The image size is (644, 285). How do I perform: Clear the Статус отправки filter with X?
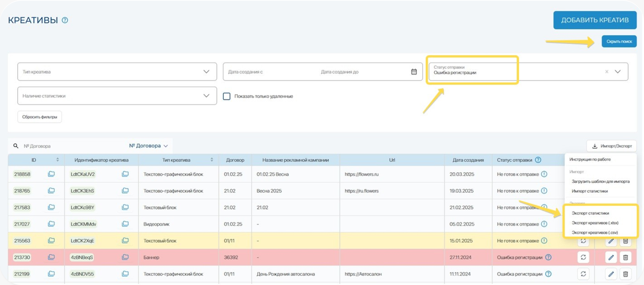click(x=607, y=72)
